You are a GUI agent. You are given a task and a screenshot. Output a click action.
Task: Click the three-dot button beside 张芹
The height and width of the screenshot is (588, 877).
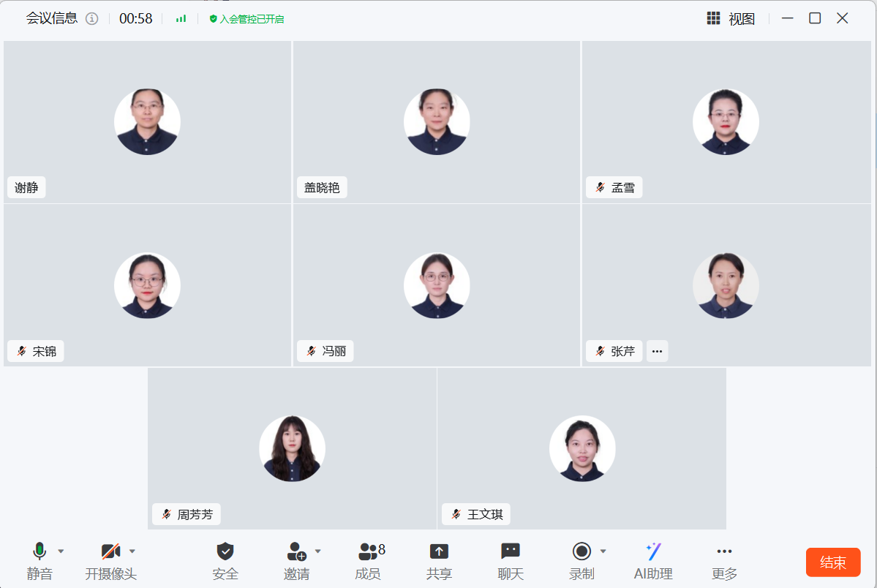coord(657,351)
